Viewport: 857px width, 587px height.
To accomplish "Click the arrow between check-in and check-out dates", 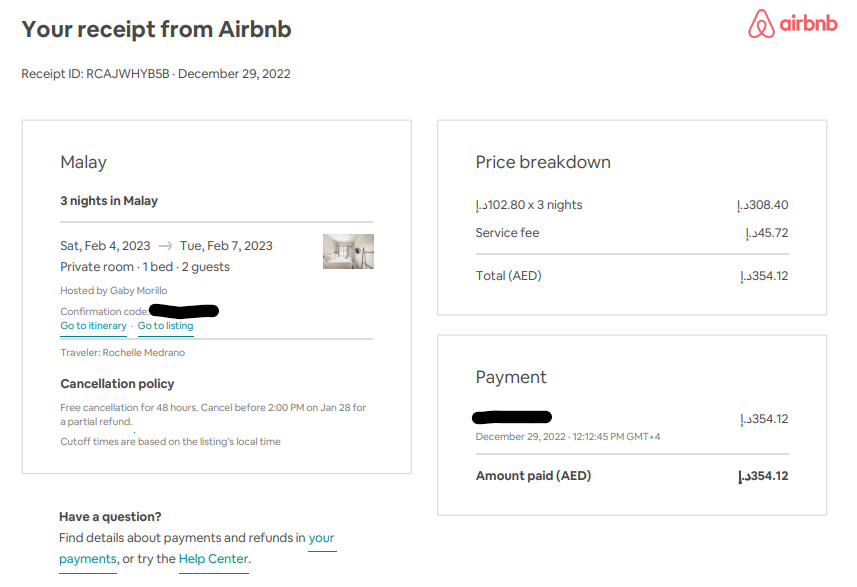I will 165,246.
